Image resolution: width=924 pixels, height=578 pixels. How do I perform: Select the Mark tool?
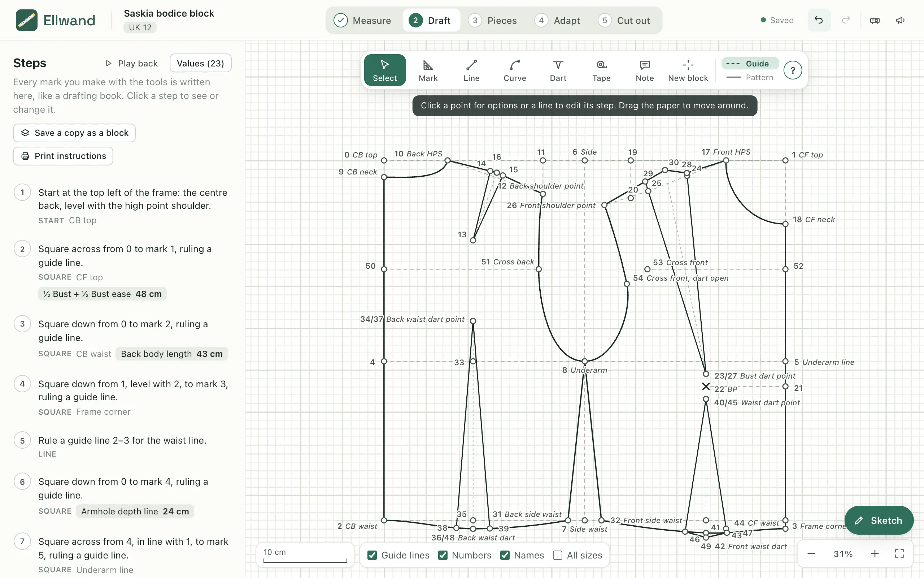pyautogui.click(x=428, y=70)
